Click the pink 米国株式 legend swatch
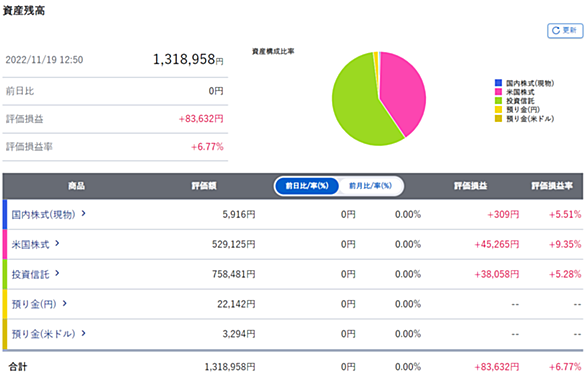 pos(498,92)
